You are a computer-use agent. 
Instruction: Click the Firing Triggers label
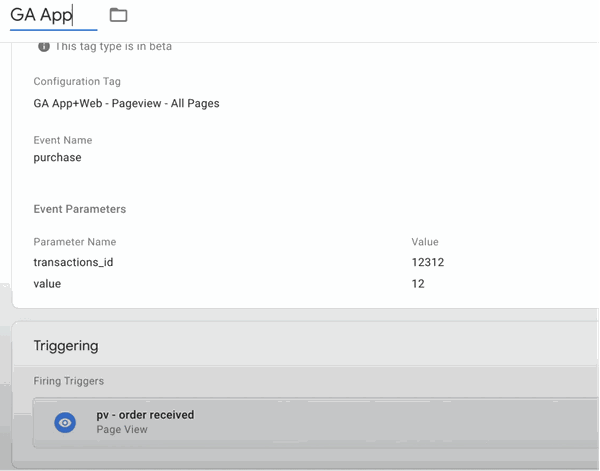(68, 381)
